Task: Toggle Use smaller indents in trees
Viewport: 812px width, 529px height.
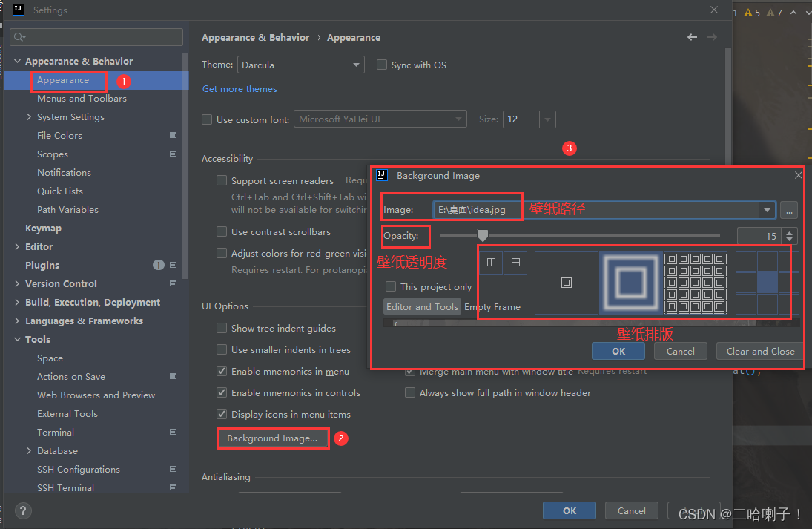Action: tap(222, 349)
